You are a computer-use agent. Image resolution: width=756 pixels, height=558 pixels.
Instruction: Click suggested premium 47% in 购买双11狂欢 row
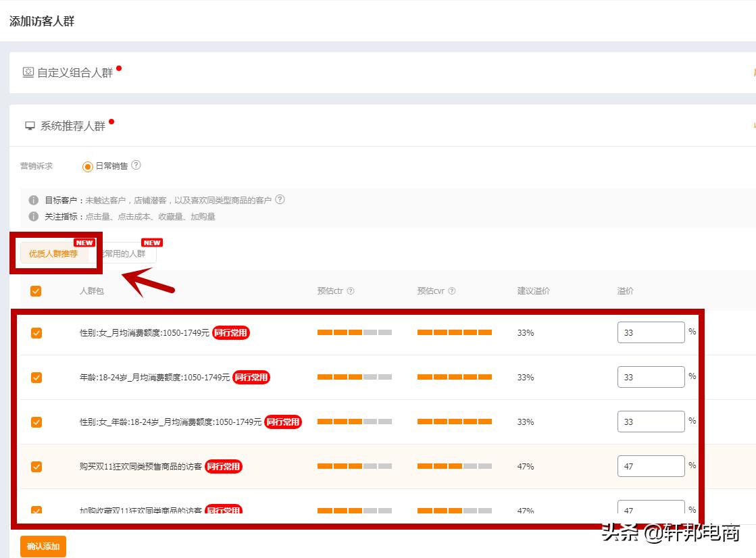pos(526,466)
